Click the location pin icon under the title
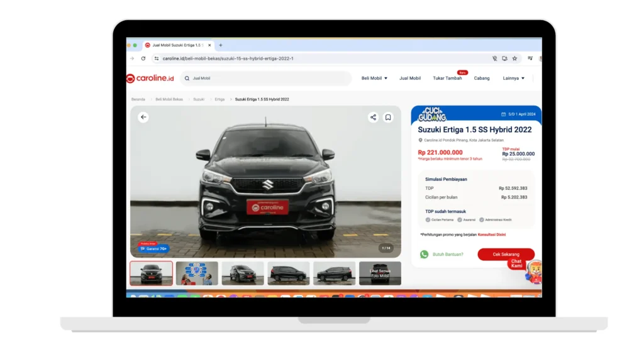This screenshot has height=362, width=644. pos(420,140)
